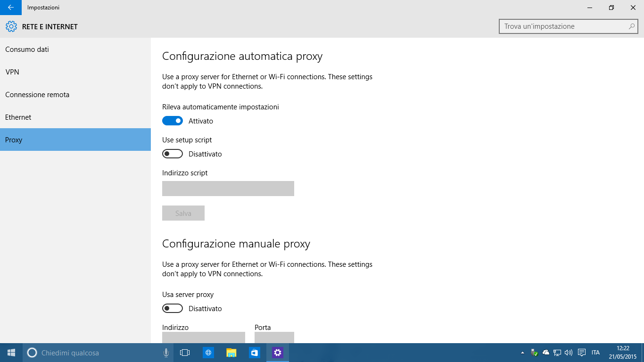644x362 pixels.
Task: Open the VPN settings section
Action: point(75,72)
